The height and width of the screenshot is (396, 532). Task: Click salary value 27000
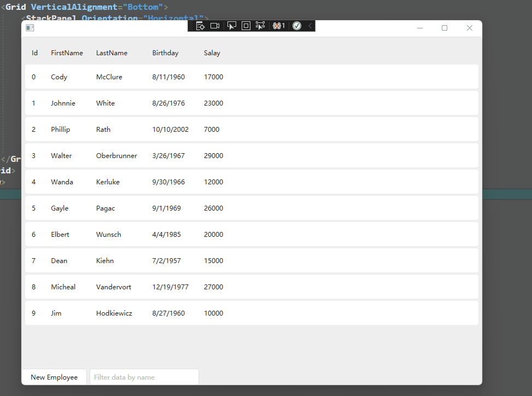214,287
